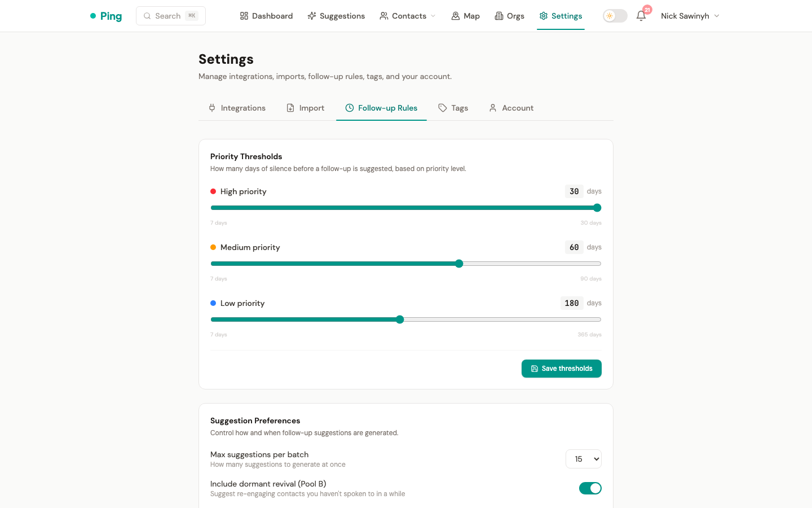Switch to the Tags tab
Image resolution: width=812 pixels, height=508 pixels.
pyautogui.click(x=453, y=108)
